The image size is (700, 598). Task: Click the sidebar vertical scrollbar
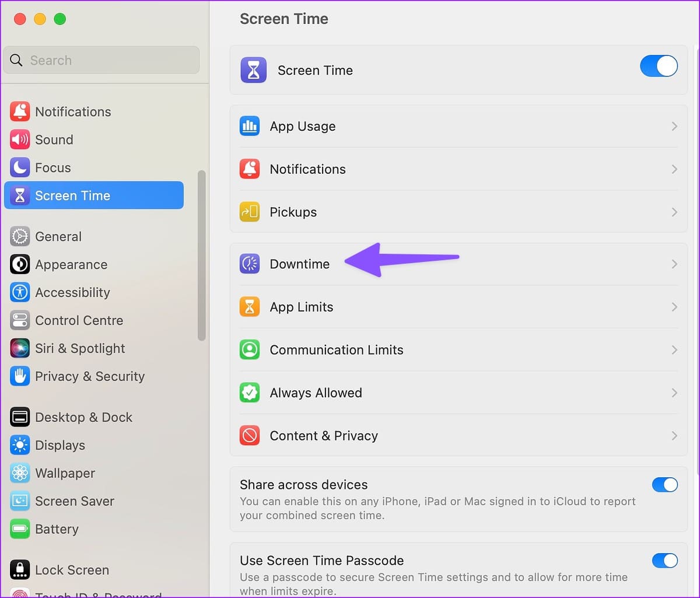click(x=202, y=255)
